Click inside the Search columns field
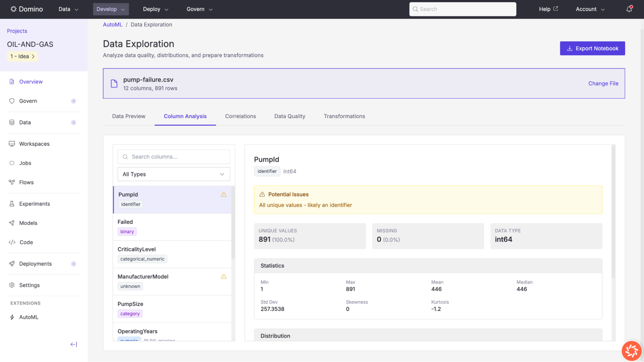 [x=174, y=157]
